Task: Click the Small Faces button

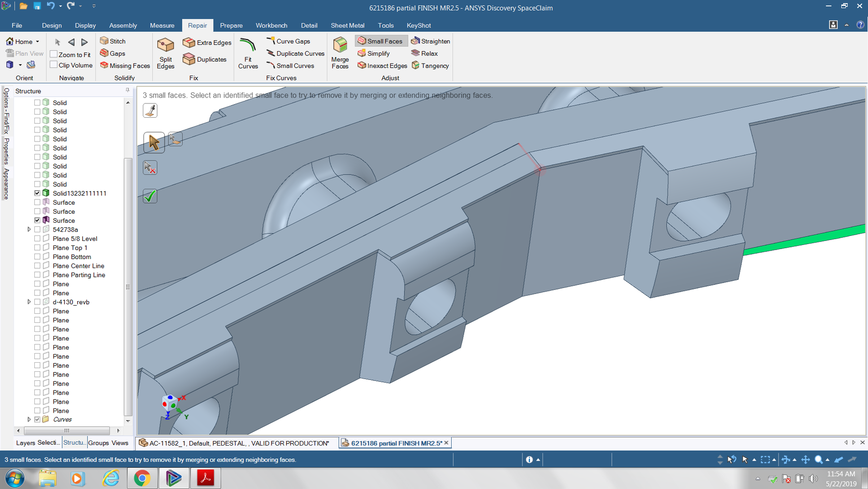Action: [x=380, y=41]
